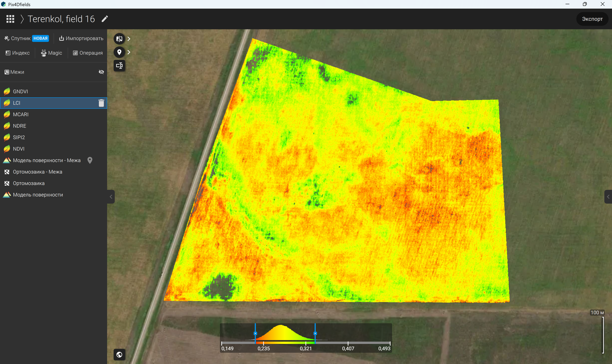Viewport: 612px width, 364px height.
Task: Open the Magic tool menu
Action: [x=51, y=53]
